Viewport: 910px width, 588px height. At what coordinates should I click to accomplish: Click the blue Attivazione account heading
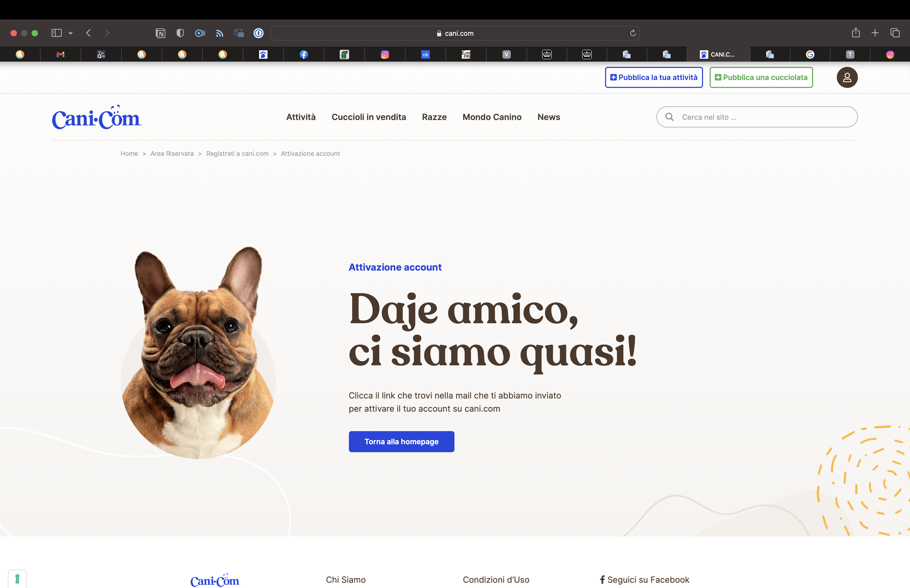(395, 267)
